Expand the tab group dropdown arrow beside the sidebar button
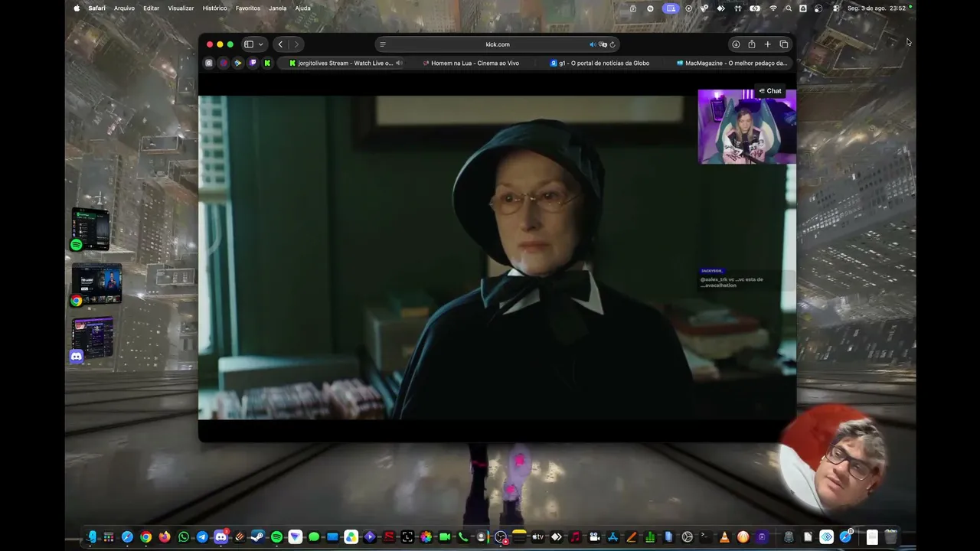 pos(260,44)
